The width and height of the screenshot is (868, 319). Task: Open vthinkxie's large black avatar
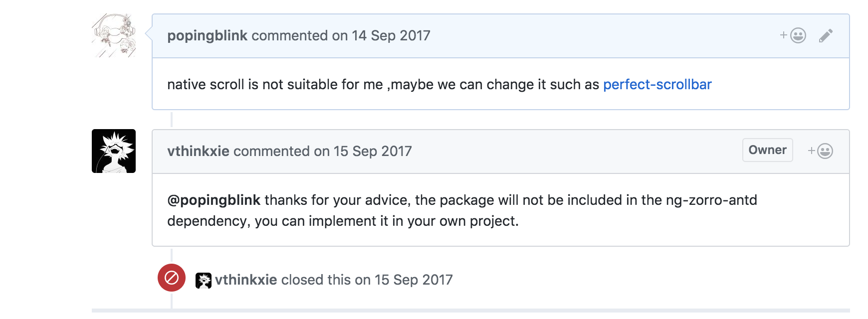click(x=114, y=151)
